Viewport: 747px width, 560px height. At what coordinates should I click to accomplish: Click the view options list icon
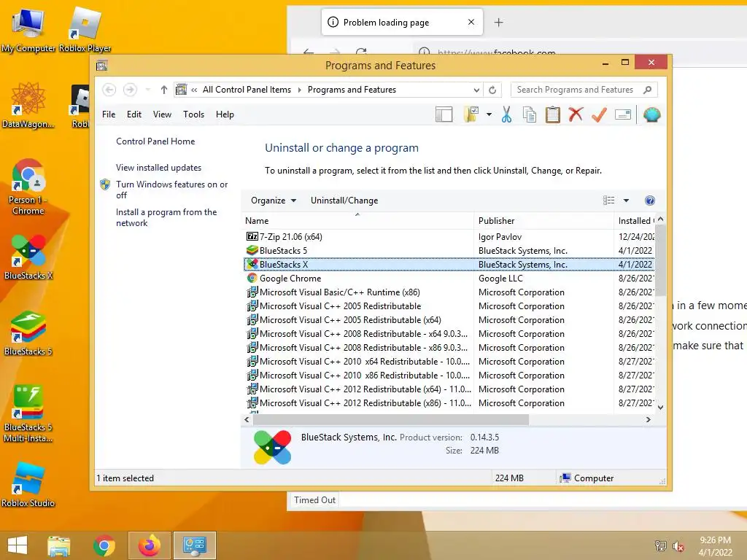[608, 201]
